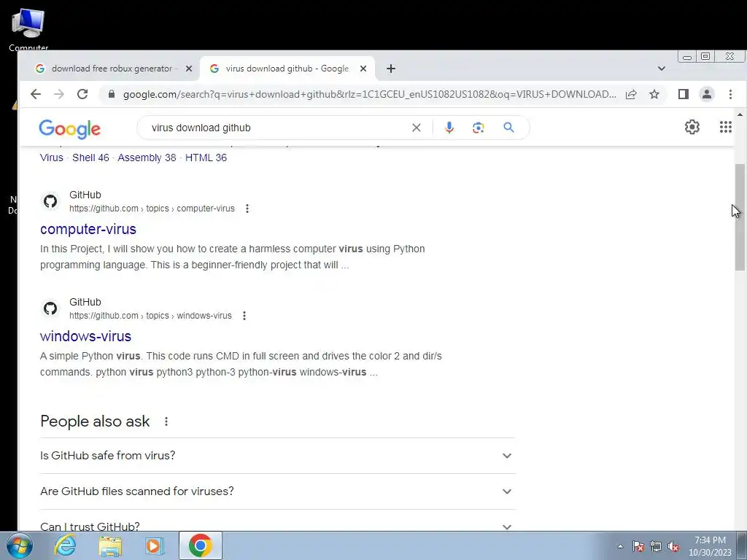Open the computer-virus result link
This screenshot has height=560, width=747.
[x=88, y=229]
